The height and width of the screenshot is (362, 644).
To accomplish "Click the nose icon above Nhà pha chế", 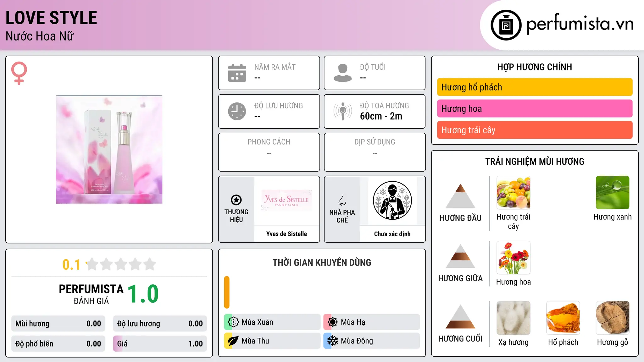I will tap(342, 200).
